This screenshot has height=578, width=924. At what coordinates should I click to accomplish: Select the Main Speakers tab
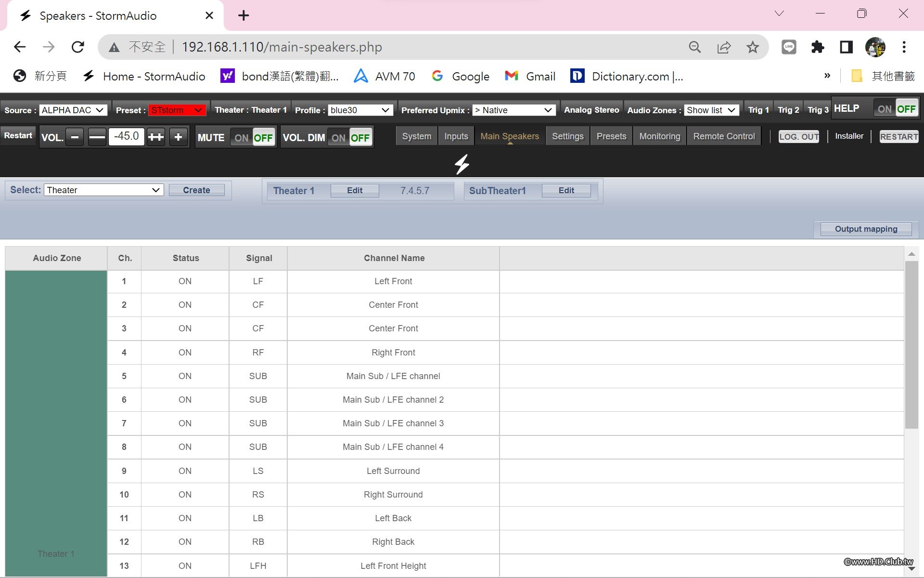pyautogui.click(x=510, y=136)
